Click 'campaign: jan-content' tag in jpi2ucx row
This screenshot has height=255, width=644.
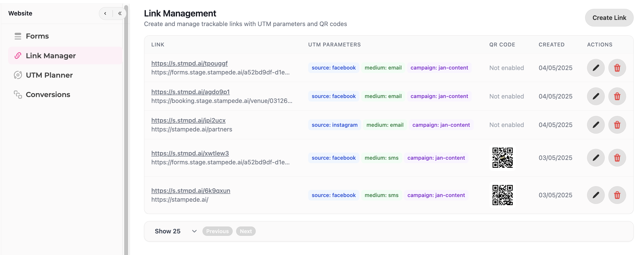click(441, 125)
